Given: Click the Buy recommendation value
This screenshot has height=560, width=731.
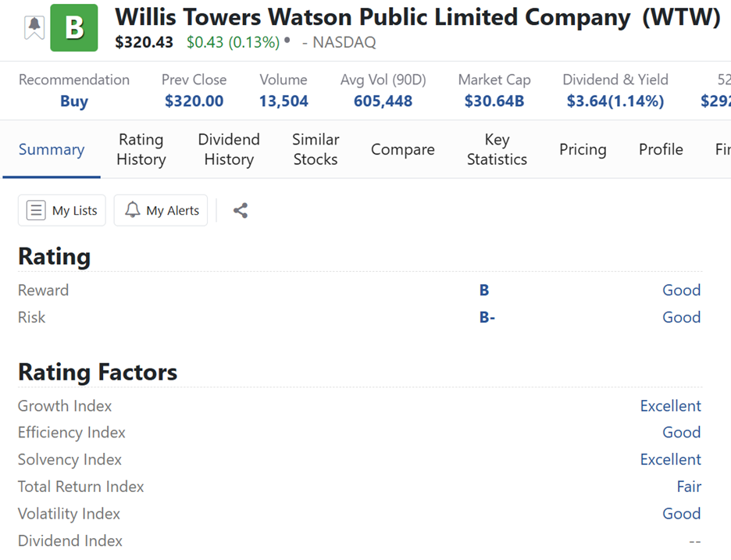Looking at the screenshot, I should click(74, 101).
